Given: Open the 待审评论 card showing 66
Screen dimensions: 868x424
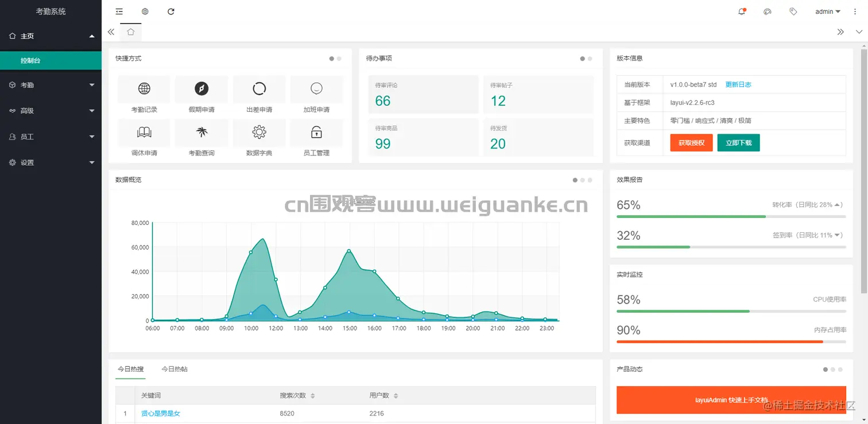Looking at the screenshot, I should tap(423, 95).
